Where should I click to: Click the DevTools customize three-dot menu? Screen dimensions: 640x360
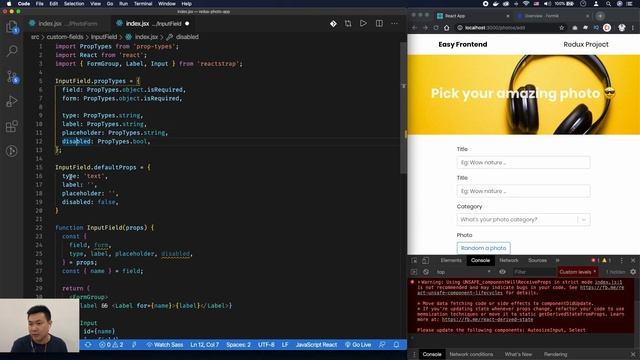(x=622, y=260)
